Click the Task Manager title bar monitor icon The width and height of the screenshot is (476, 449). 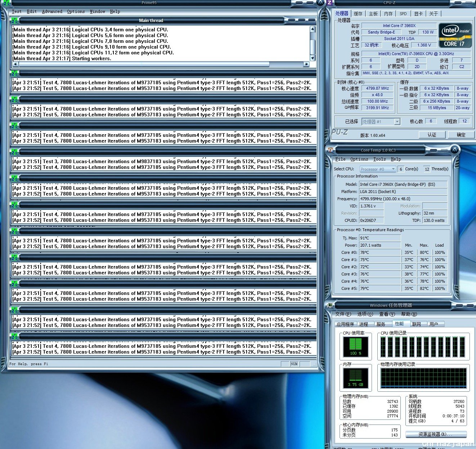pyautogui.click(x=330, y=305)
